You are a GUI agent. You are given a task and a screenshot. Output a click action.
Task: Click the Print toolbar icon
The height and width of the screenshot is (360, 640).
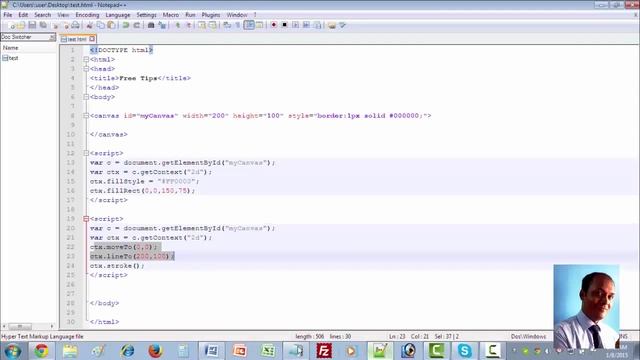point(76,25)
